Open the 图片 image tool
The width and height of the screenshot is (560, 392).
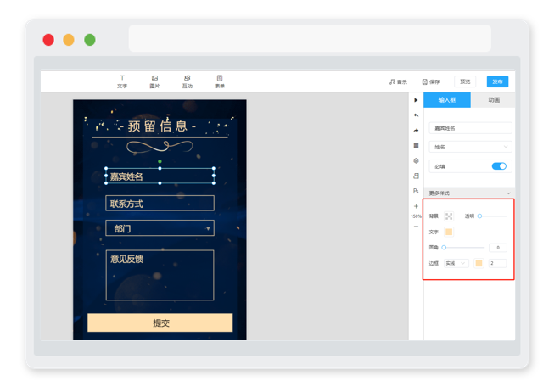pyautogui.click(x=154, y=81)
